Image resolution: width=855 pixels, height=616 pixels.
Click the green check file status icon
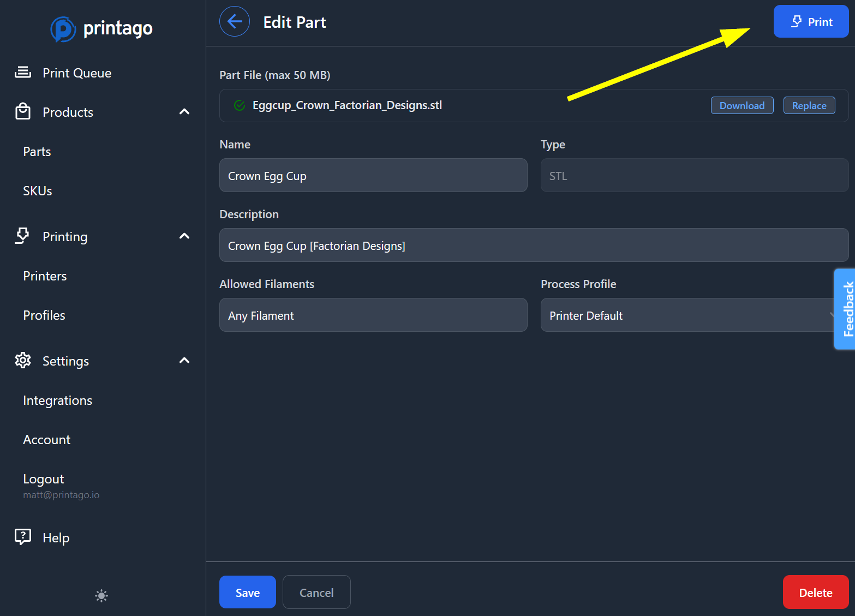click(x=240, y=105)
